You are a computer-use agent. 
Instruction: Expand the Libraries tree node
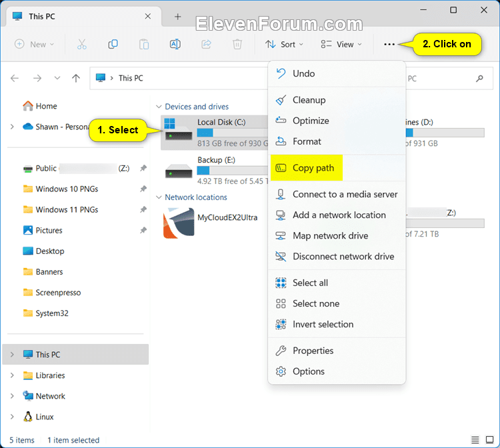tap(12, 375)
